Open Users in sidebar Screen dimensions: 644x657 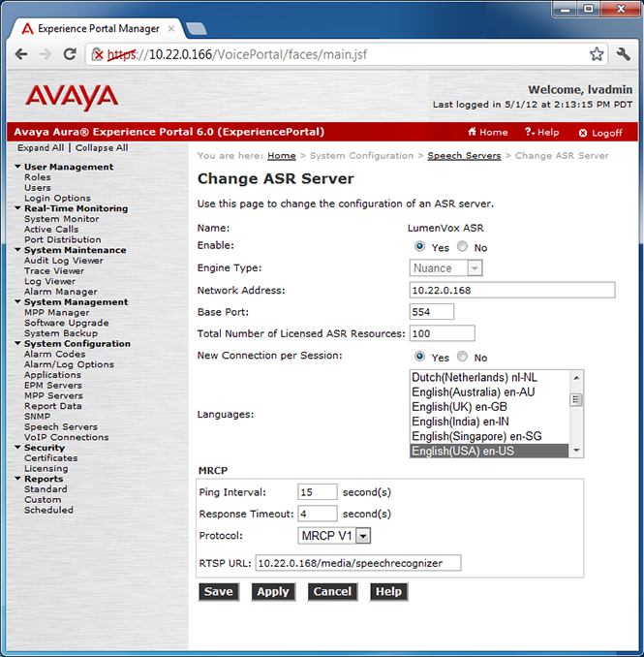pos(37,188)
